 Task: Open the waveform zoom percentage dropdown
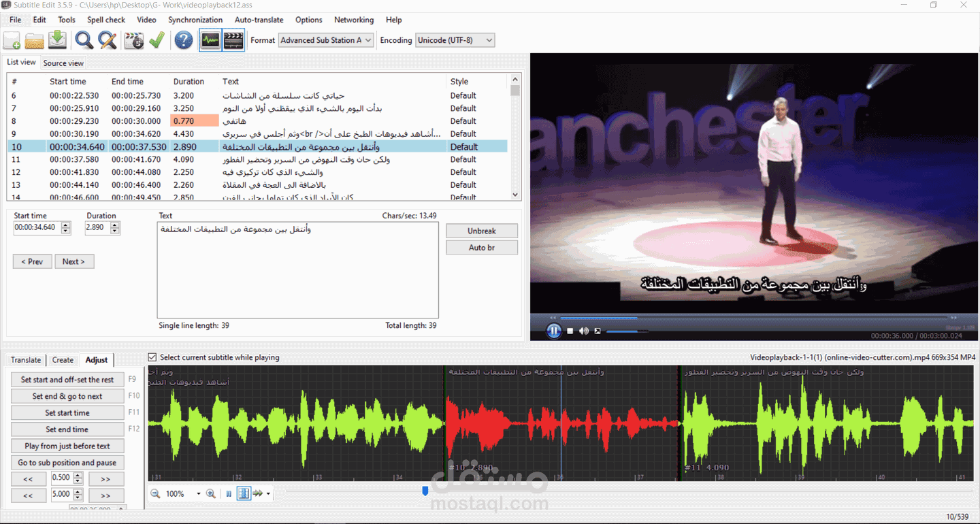pos(199,493)
